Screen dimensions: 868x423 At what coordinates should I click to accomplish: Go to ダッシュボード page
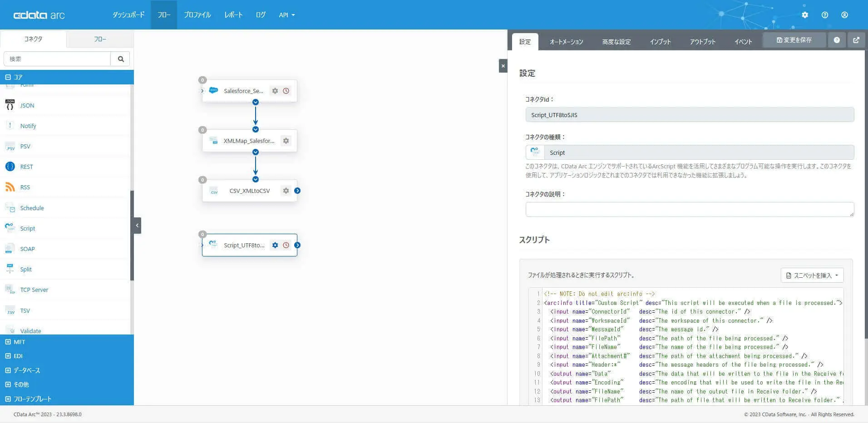[x=128, y=15]
